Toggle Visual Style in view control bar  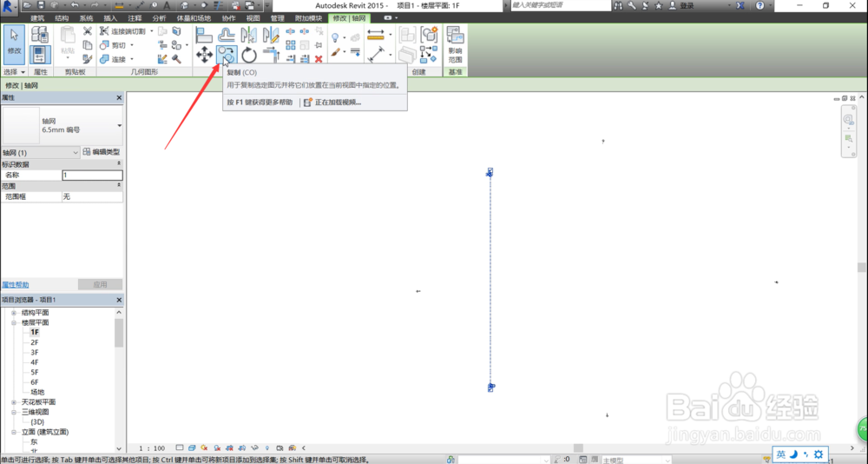pyautogui.click(x=192, y=447)
